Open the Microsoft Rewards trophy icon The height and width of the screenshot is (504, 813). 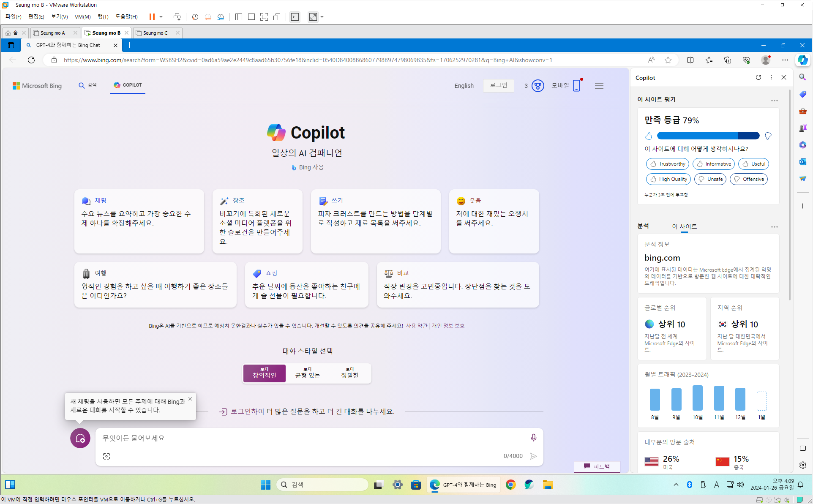[x=537, y=86]
